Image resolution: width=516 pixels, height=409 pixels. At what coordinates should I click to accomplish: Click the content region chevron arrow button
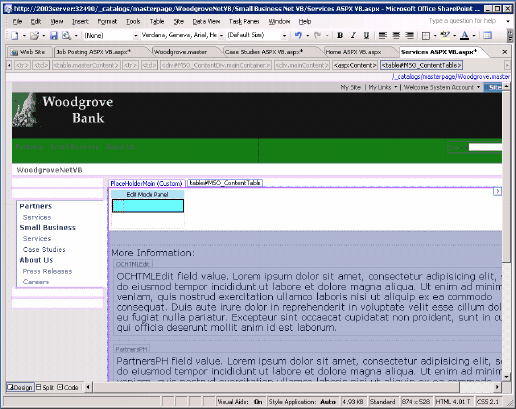[x=497, y=191]
